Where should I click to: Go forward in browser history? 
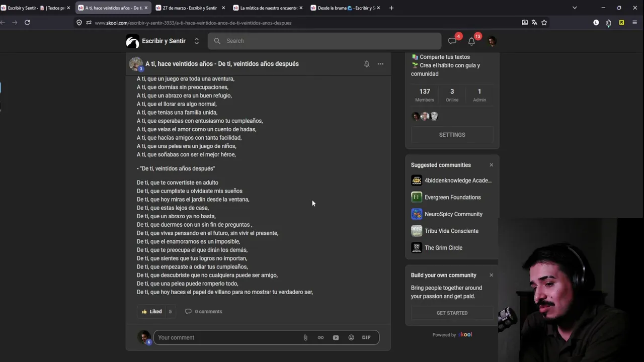click(x=14, y=23)
